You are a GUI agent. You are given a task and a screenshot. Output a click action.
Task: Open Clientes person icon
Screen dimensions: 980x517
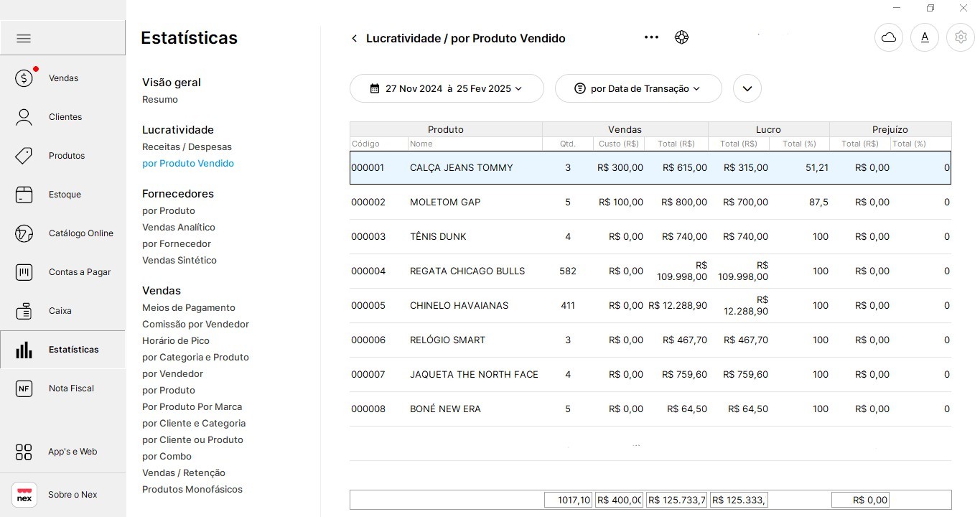(24, 117)
